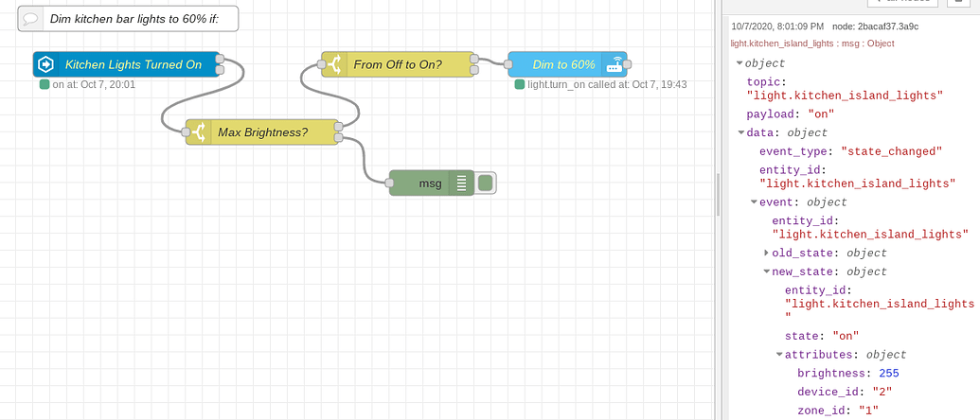980x420 pixels.
Task: Expand the old_state object
Action: point(766,253)
